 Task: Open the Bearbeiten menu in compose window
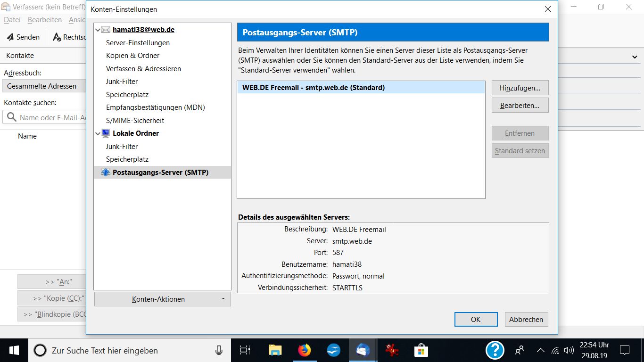click(x=45, y=20)
